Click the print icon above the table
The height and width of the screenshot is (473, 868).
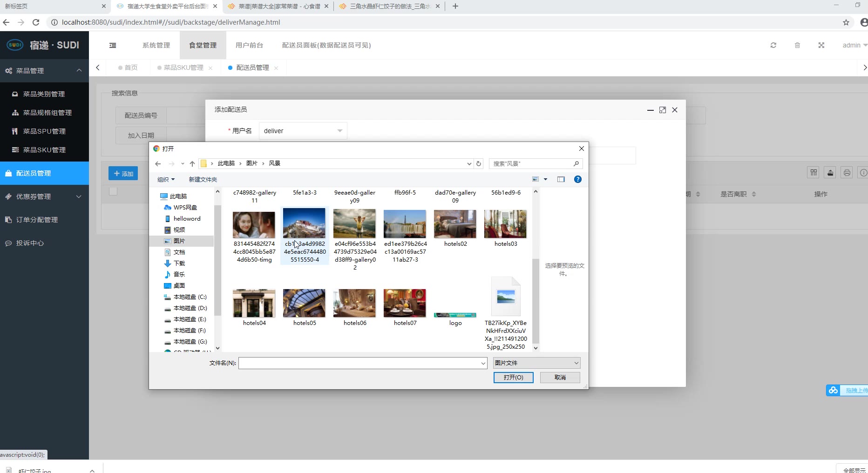pos(847,173)
